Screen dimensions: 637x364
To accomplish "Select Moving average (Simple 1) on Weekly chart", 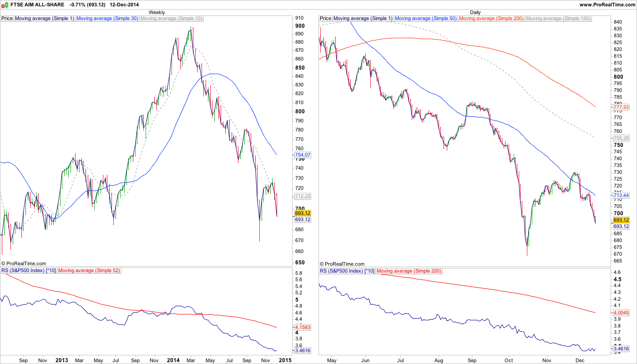I will (45, 19).
